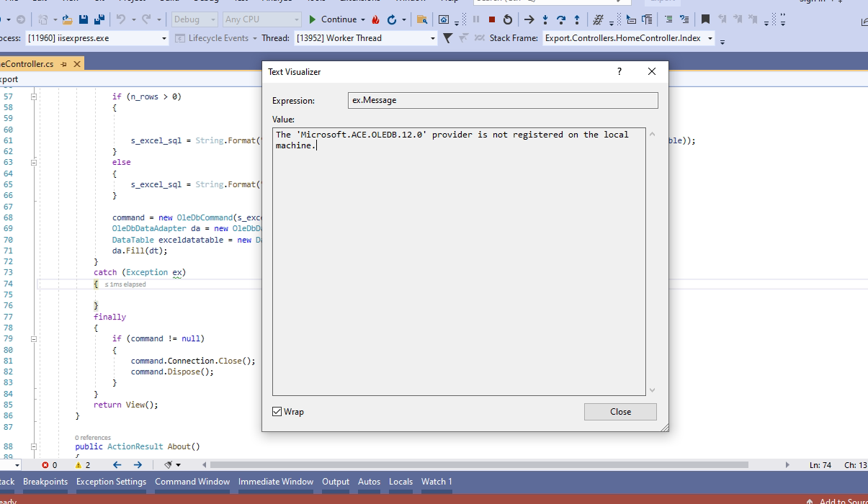The width and height of the screenshot is (868, 504).
Task: Click the Navigate Backward arrow below the editor
Action: click(117, 465)
